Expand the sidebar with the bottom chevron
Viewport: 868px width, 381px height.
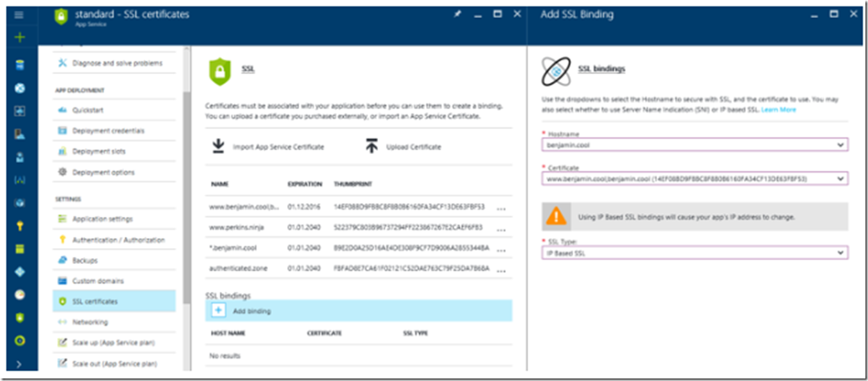(19, 364)
